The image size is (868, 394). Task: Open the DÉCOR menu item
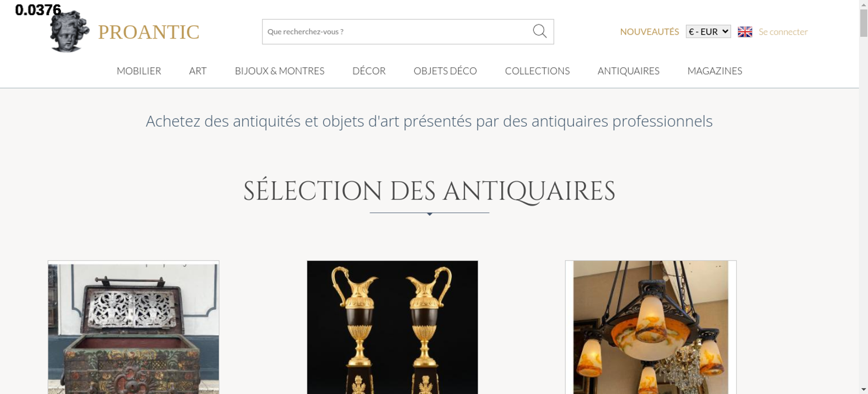[x=369, y=71]
